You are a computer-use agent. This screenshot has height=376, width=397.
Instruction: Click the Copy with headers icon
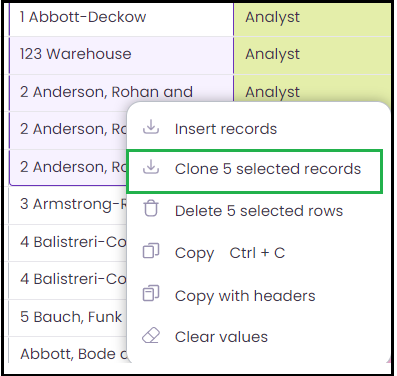(x=151, y=294)
